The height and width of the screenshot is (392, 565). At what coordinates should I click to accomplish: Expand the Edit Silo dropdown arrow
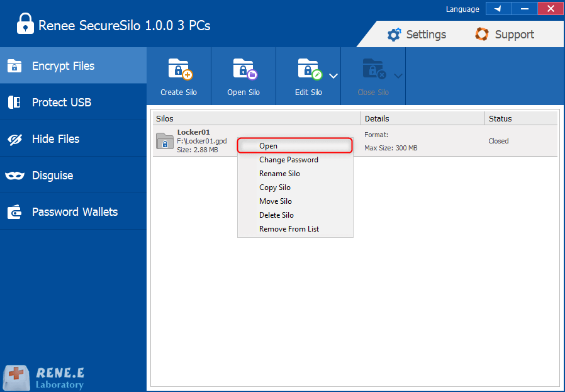pyautogui.click(x=333, y=76)
